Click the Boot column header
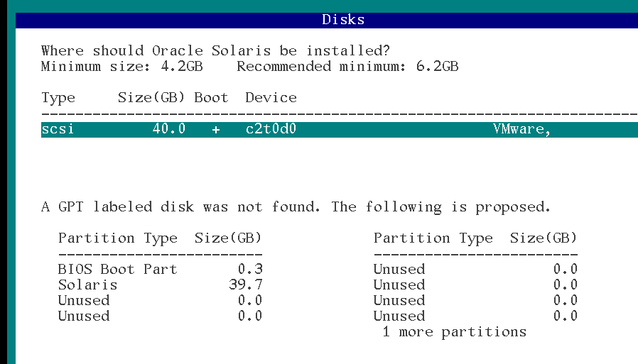Screen dimensions: 638x364 tap(211, 97)
